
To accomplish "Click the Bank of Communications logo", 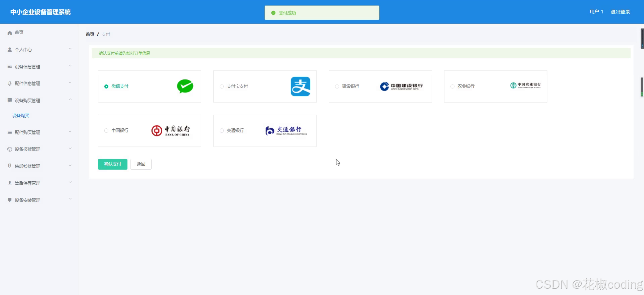I will tap(286, 131).
